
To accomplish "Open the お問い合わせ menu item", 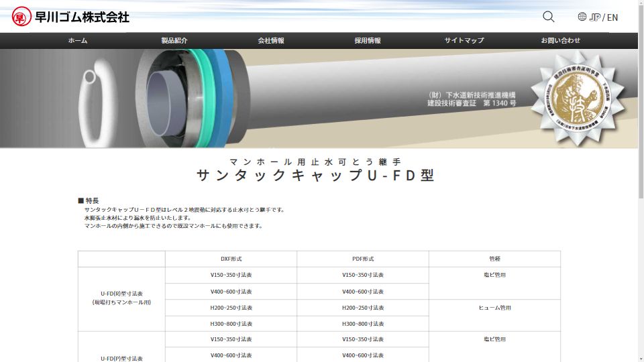I will point(561,40).
